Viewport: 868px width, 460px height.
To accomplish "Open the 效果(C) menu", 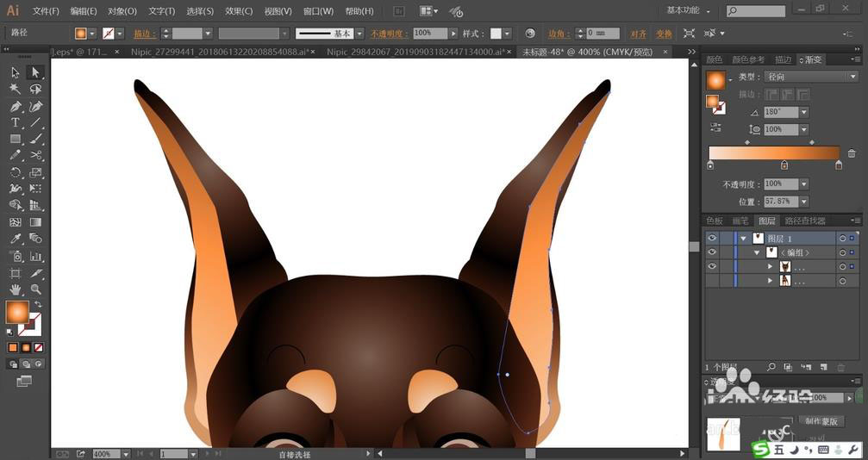I will tap(239, 11).
